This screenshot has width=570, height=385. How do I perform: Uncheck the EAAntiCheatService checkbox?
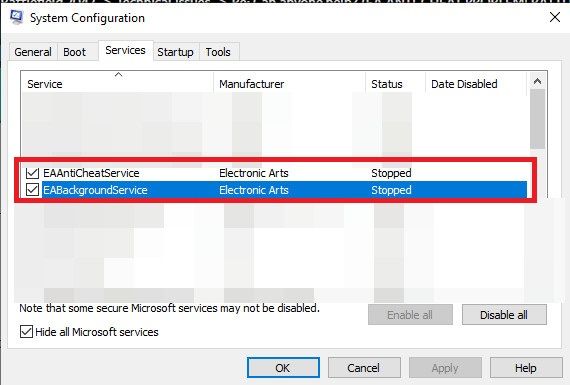[x=32, y=173]
